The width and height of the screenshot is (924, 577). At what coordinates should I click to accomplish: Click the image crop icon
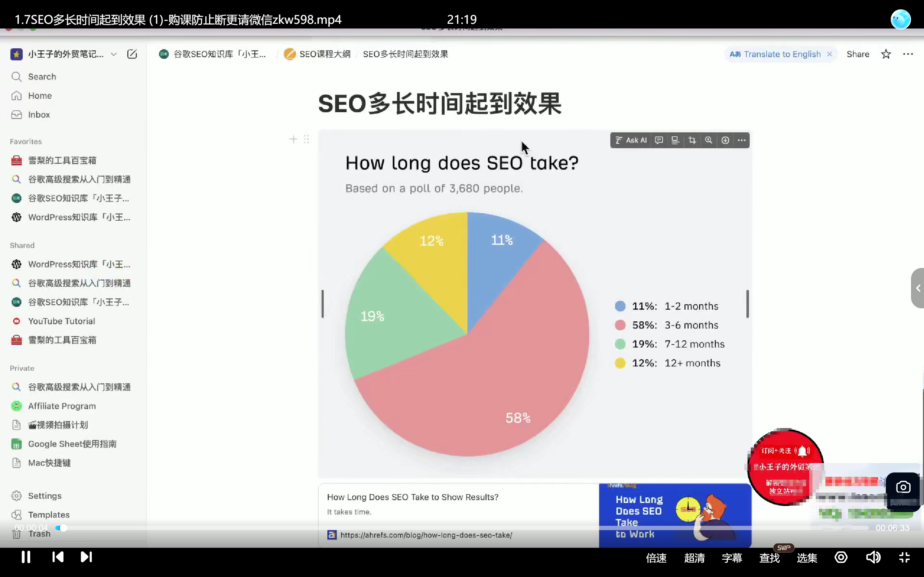692,140
